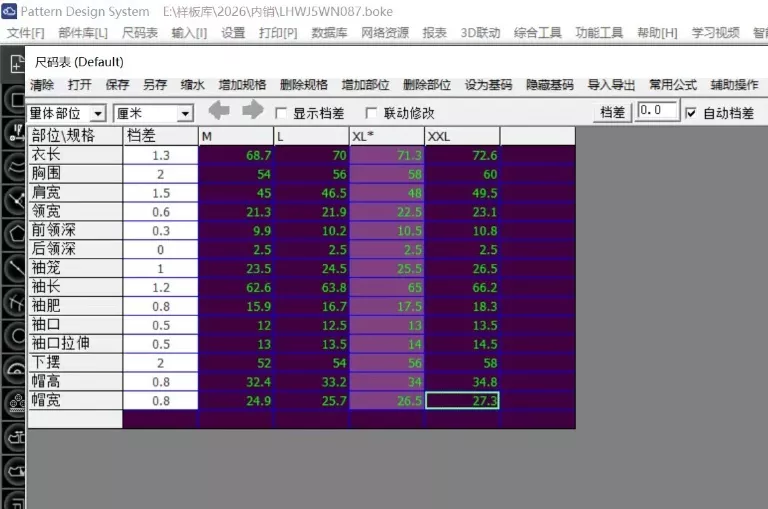This screenshot has height=509, width=768.
Task: Click the 隐藏基码 button
Action: click(550, 85)
